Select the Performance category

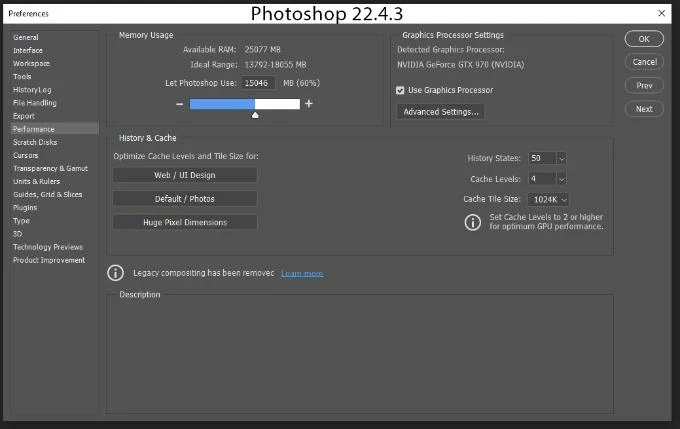54,129
